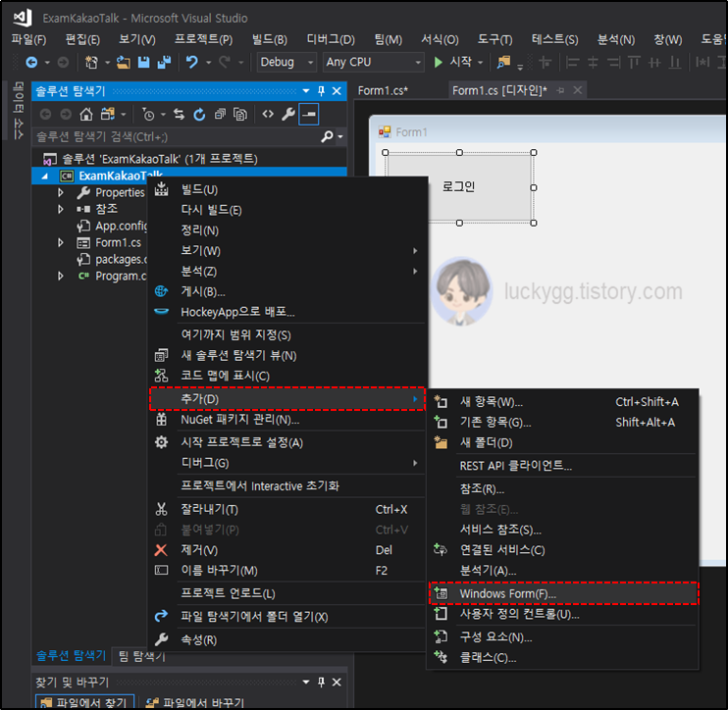The height and width of the screenshot is (710, 728).
Task: Open the 디버그(D) menu
Action: tap(331, 40)
